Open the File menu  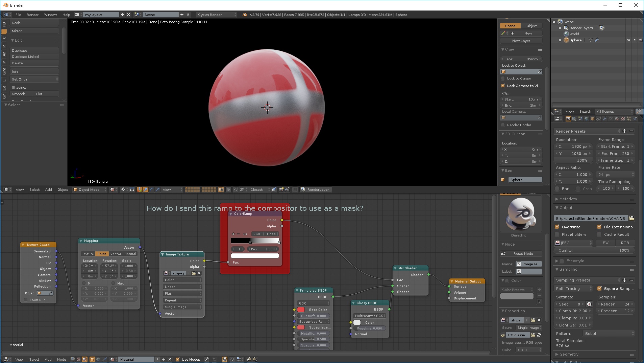coord(18,15)
